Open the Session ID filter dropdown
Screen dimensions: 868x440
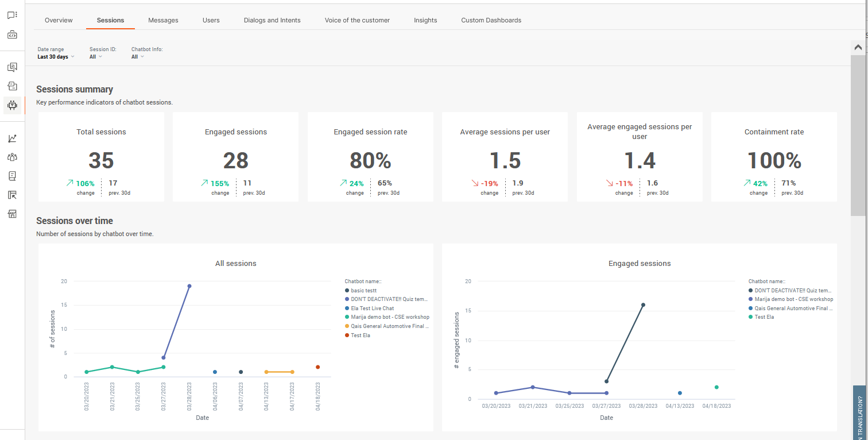coord(95,57)
